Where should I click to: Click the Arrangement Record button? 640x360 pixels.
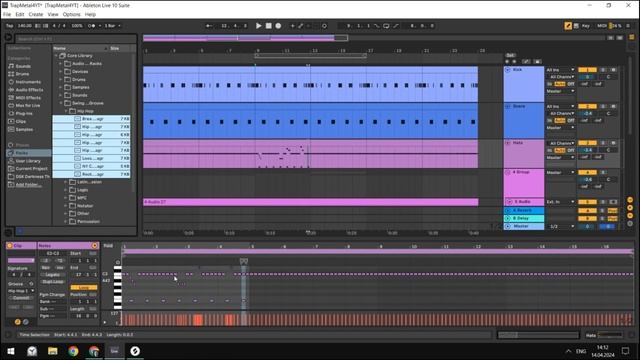pos(278,26)
